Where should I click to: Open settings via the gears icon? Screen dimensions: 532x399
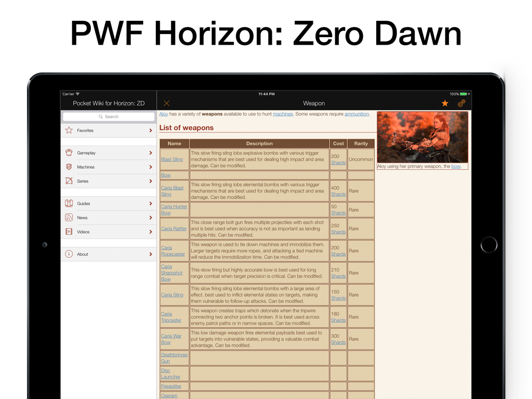(461, 103)
